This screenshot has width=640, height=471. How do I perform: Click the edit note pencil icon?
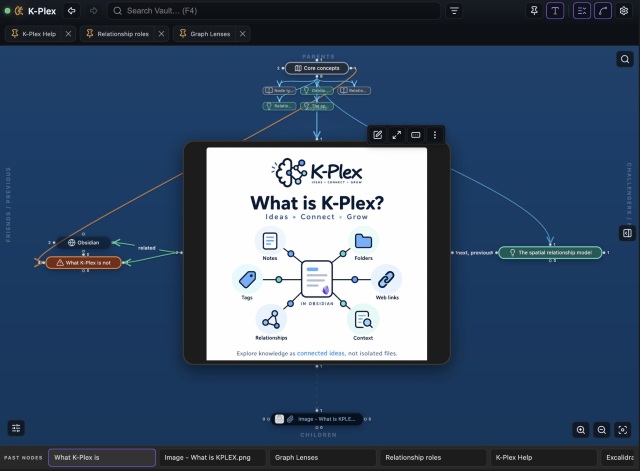point(378,135)
